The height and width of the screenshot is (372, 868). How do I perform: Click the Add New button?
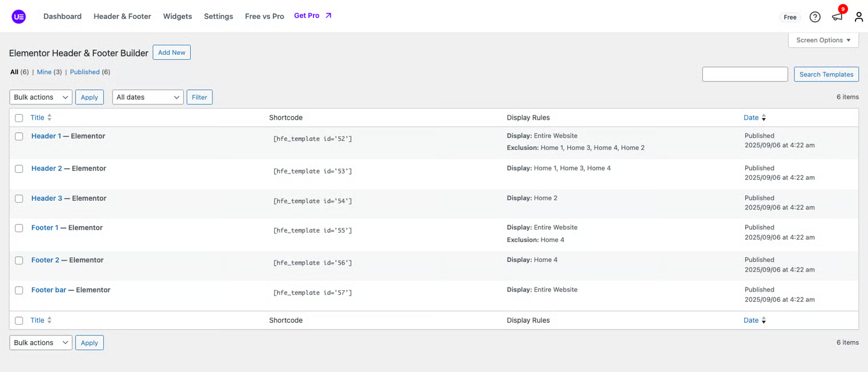(x=171, y=52)
